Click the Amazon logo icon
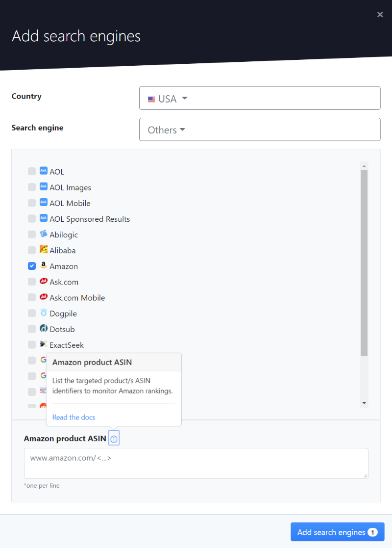 [x=43, y=265]
